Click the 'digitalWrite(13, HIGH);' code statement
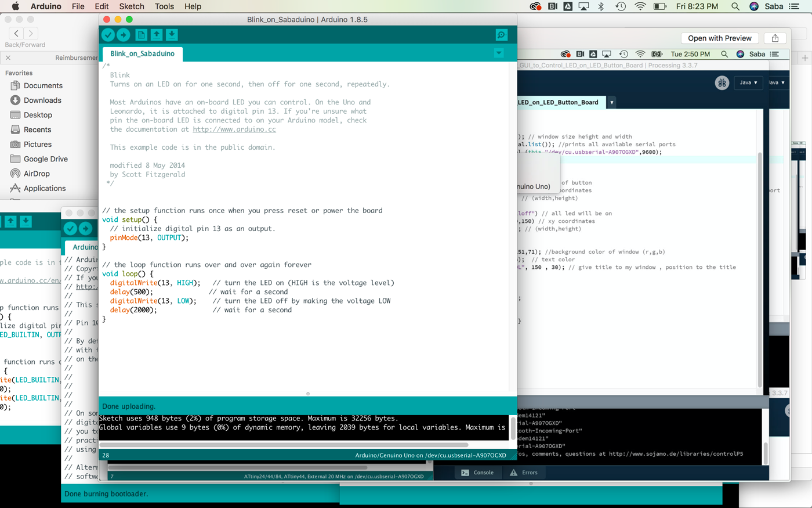The height and width of the screenshot is (508, 812). [x=155, y=283]
